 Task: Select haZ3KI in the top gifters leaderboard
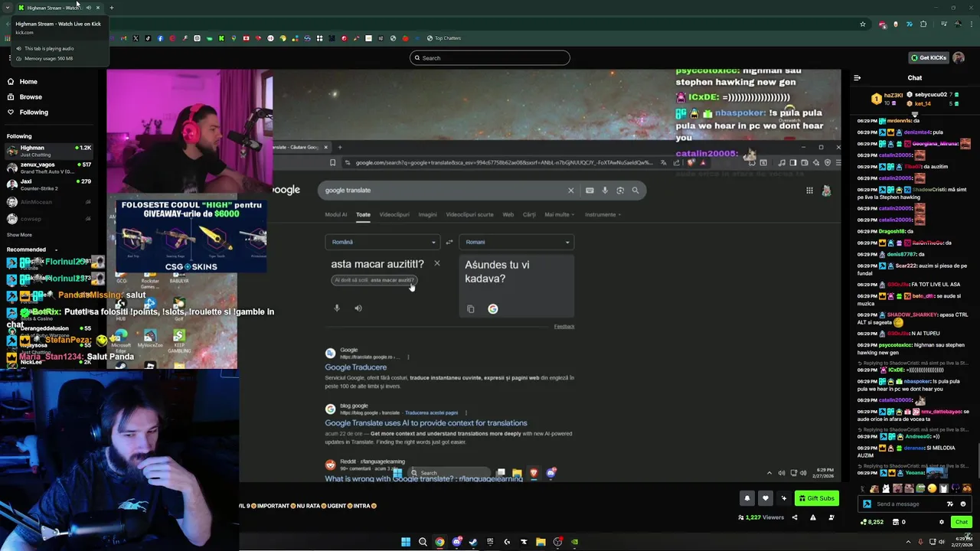(x=893, y=95)
